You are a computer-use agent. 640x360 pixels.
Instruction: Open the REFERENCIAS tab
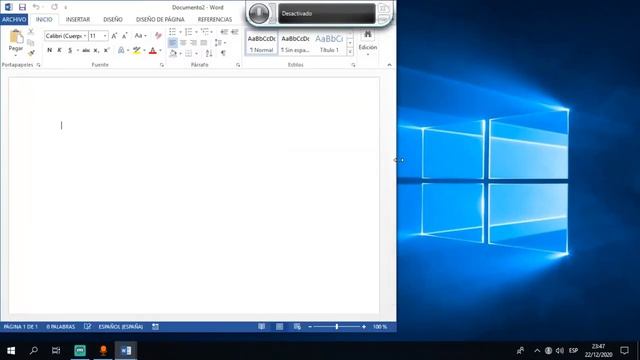pyautogui.click(x=215, y=19)
